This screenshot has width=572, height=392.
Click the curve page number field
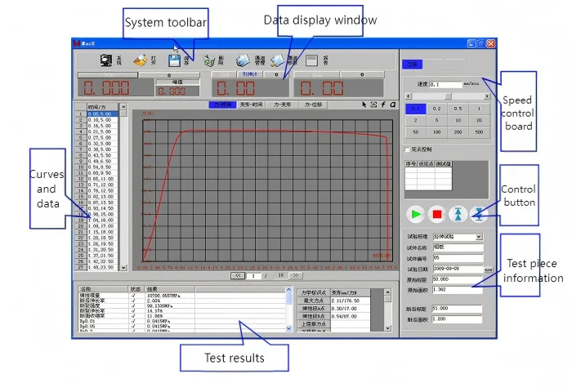(x=253, y=276)
